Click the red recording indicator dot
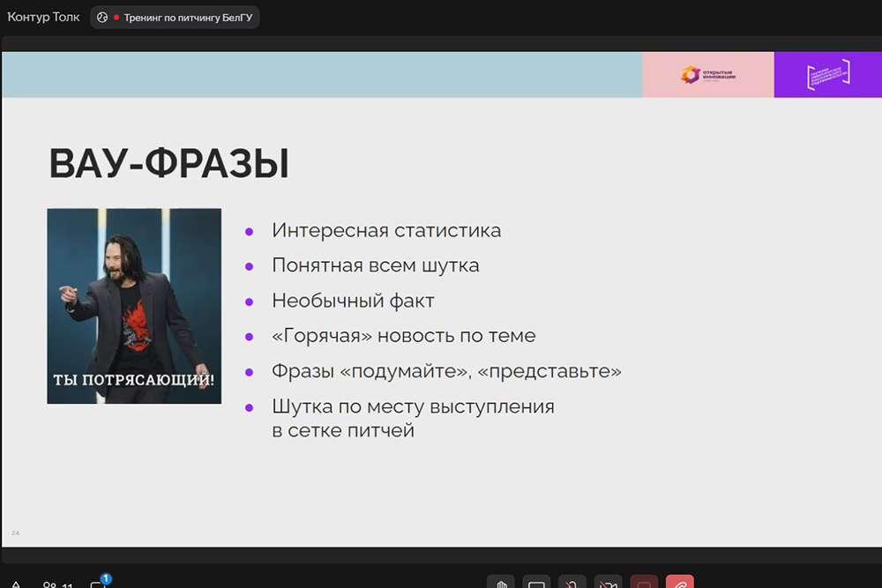 coord(116,18)
